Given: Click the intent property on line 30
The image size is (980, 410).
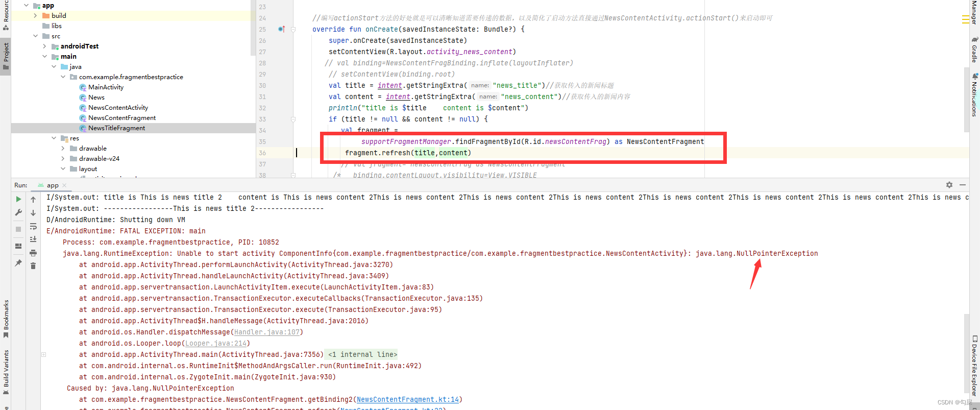Looking at the screenshot, I should click(390, 85).
